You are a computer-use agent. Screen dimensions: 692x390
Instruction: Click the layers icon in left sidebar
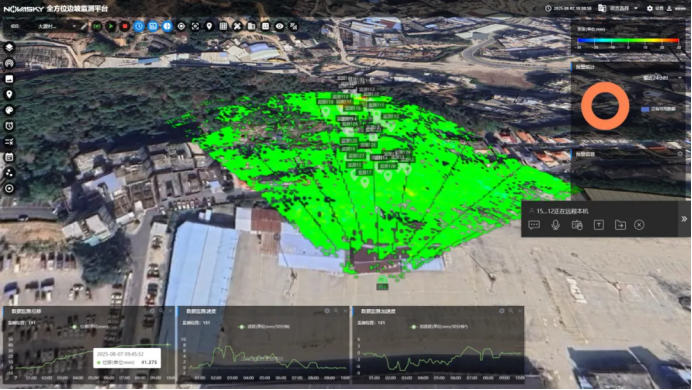(x=9, y=48)
